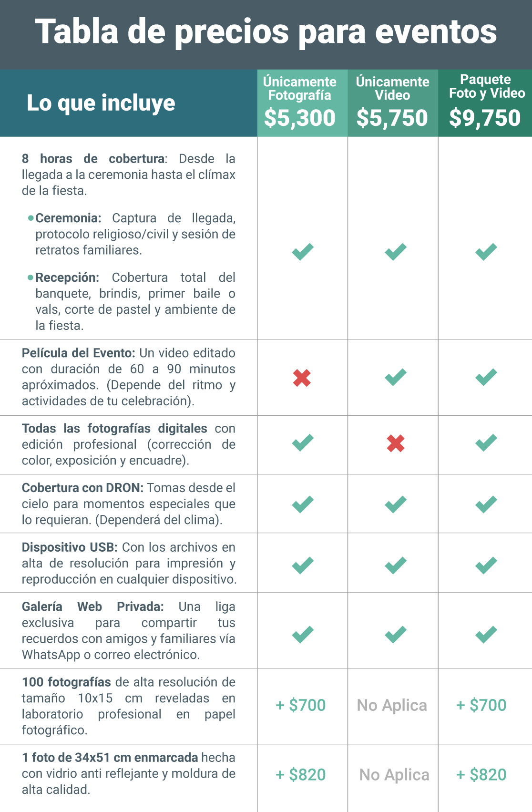Click the red X in fotografías digitales row

coord(396,443)
